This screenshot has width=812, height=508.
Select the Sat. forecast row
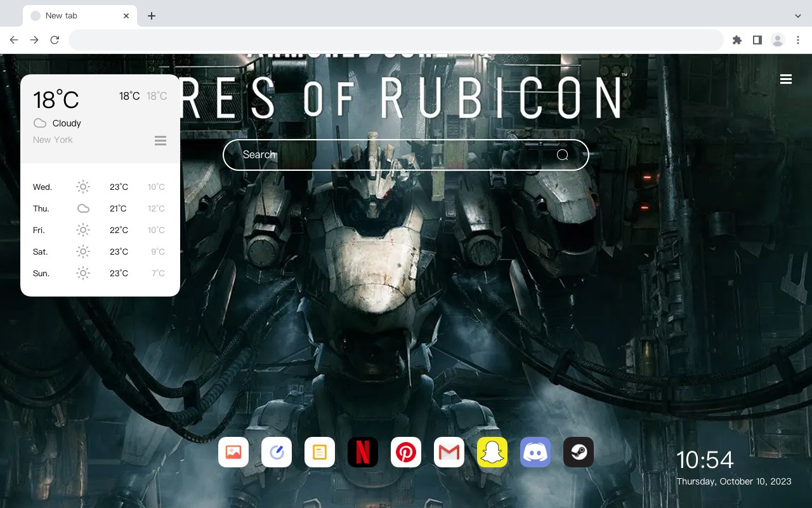click(x=100, y=251)
